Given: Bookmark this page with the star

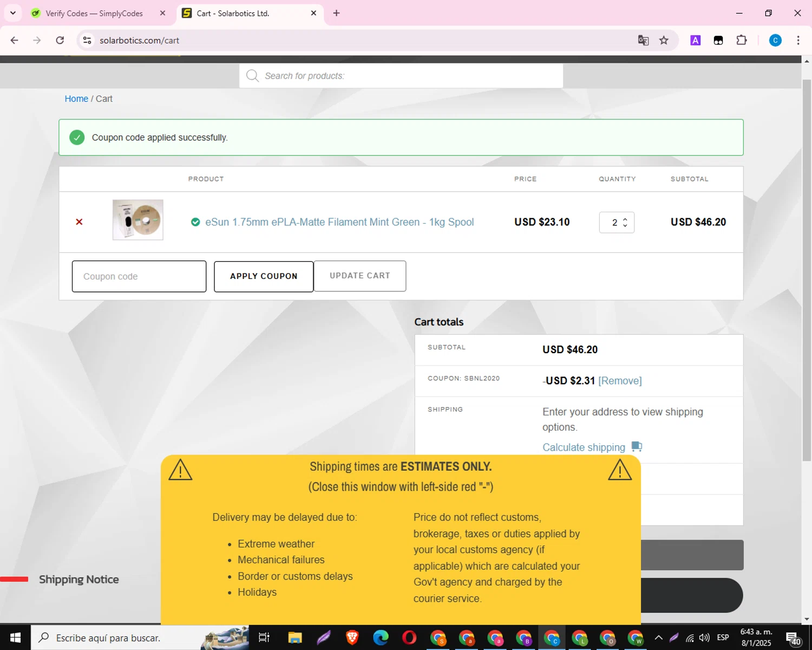Looking at the screenshot, I should pos(664,40).
